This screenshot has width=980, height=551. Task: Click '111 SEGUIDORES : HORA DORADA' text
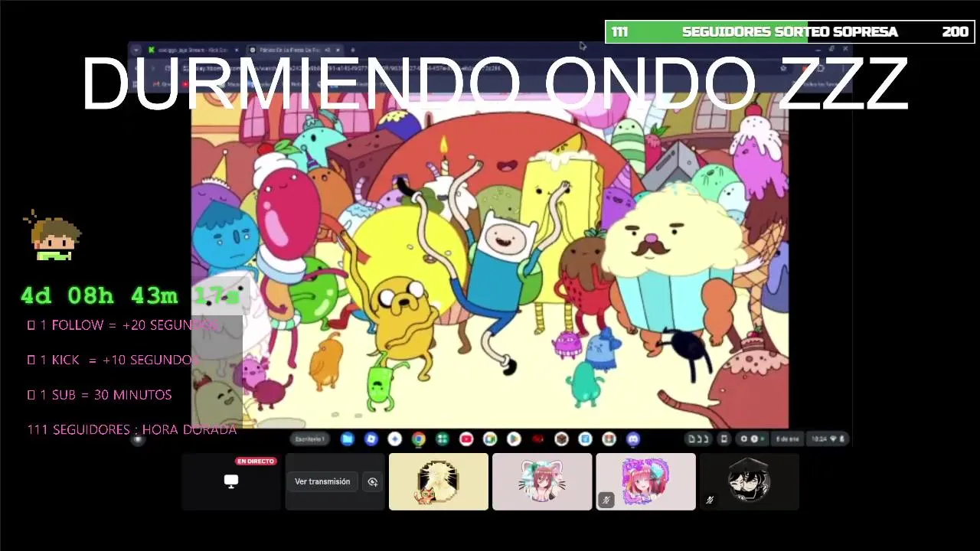(132, 429)
